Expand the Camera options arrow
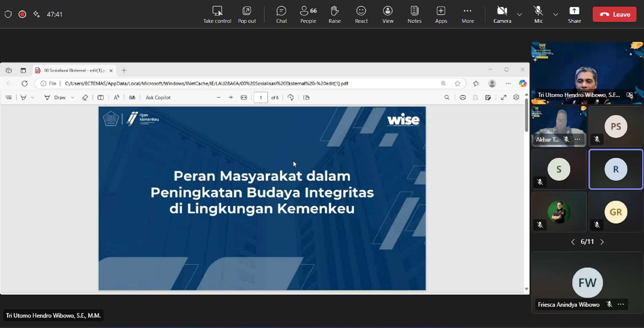This screenshot has height=328, width=644. (x=519, y=14)
